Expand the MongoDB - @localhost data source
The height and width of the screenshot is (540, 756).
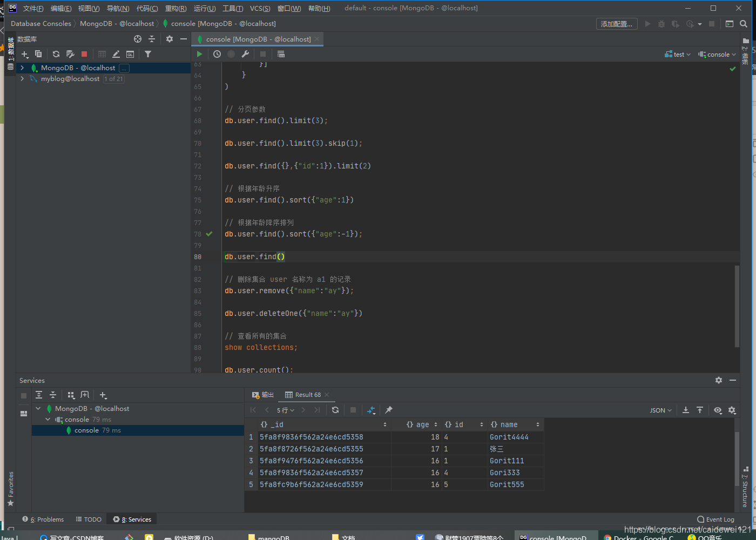[x=22, y=68]
